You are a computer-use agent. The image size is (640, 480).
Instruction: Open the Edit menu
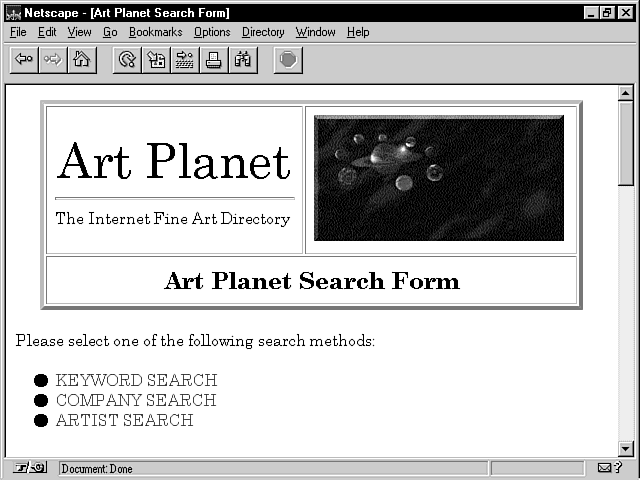[47, 32]
